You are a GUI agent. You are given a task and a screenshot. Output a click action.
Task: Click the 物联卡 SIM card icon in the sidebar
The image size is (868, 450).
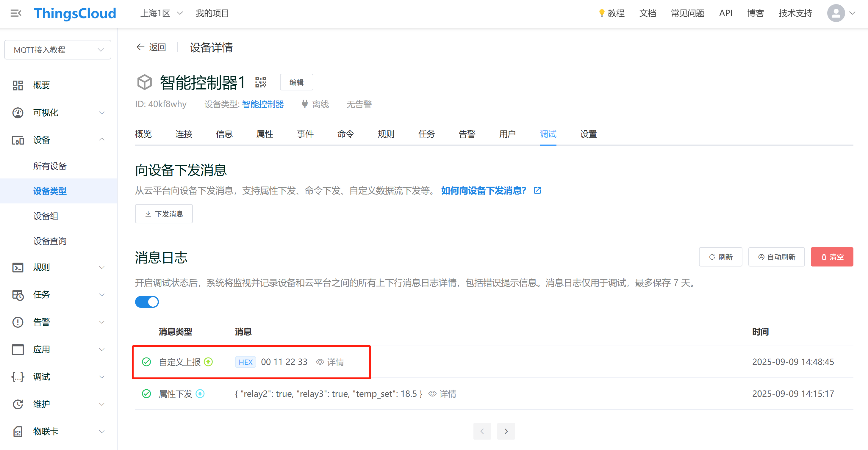(18, 432)
